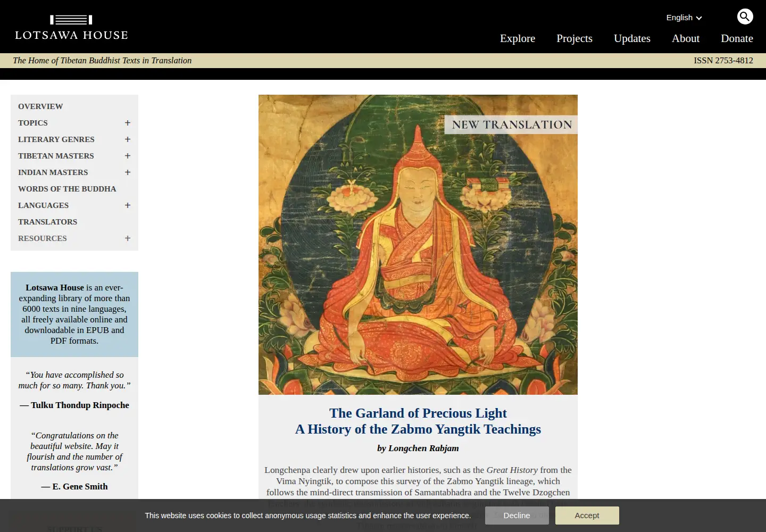The height and width of the screenshot is (532, 766).
Task: Expand the Literary Genres section
Action: [128, 139]
